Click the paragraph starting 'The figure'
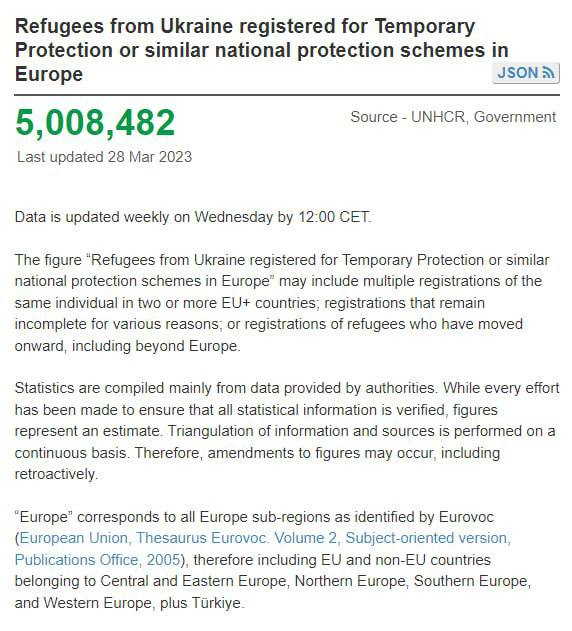Viewport: 572px width, 631px height. click(282, 303)
